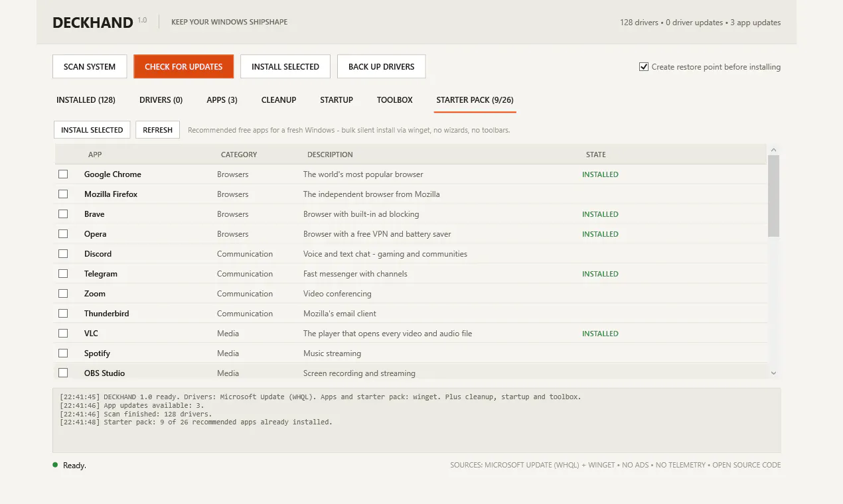This screenshot has width=843, height=504.
Task: Select the Google Chrome app name
Action: [113, 174]
